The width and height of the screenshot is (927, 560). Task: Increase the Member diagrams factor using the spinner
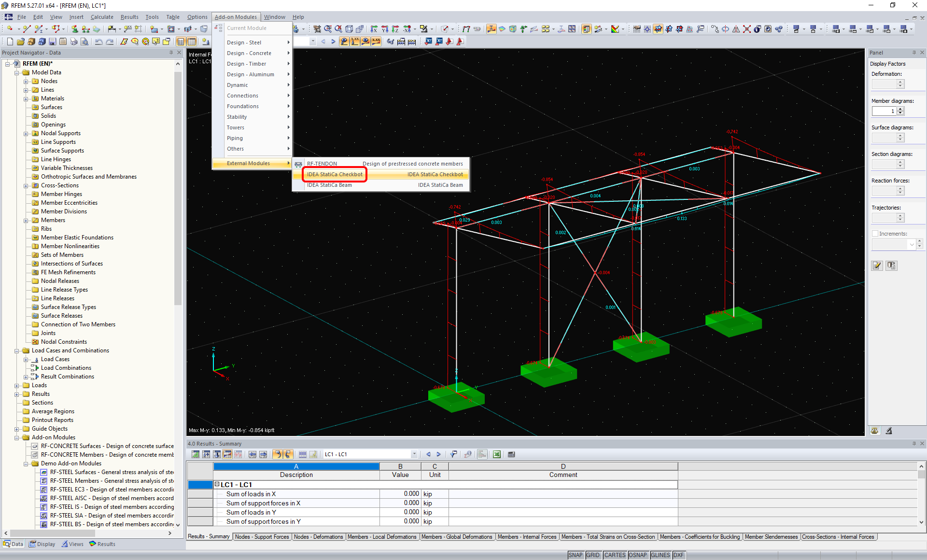901,108
